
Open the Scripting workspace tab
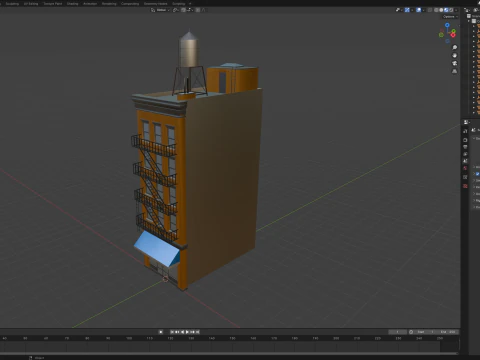click(x=178, y=4)
